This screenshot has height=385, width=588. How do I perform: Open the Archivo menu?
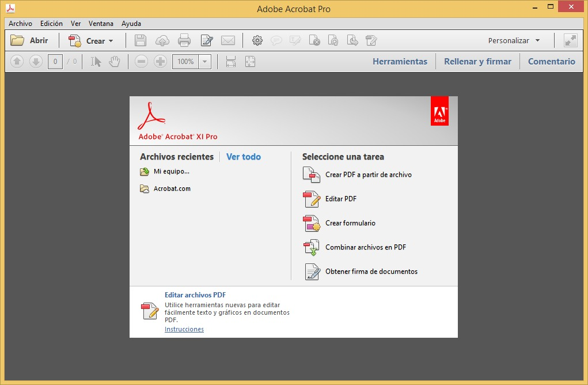click(20, 24)
